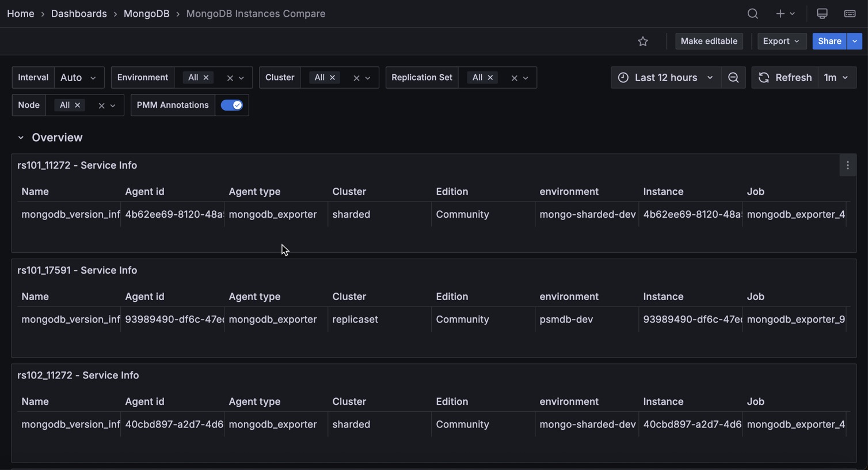The image size is (868, 470).
Task: Click the search magnifier icon
Action: [x=752, y=14]
